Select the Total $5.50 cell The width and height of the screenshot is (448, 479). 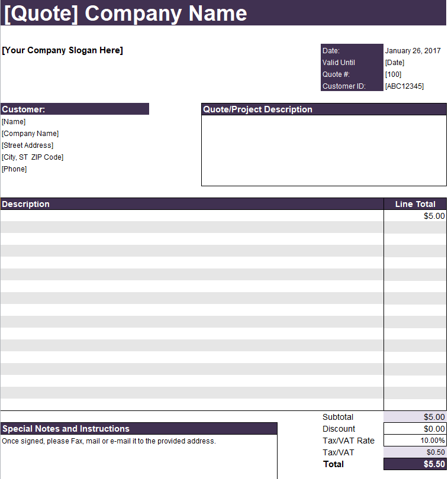(415, 464)
